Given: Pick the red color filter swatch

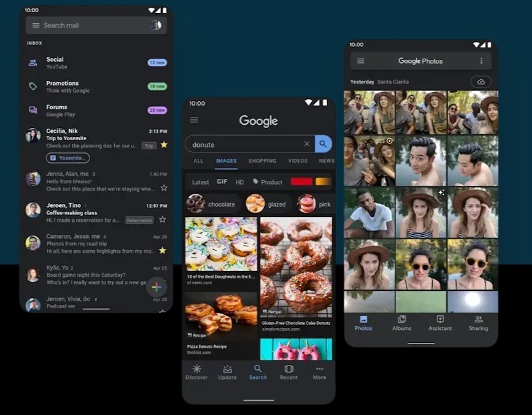Looking at the screenshot, I should coord(301,182).
